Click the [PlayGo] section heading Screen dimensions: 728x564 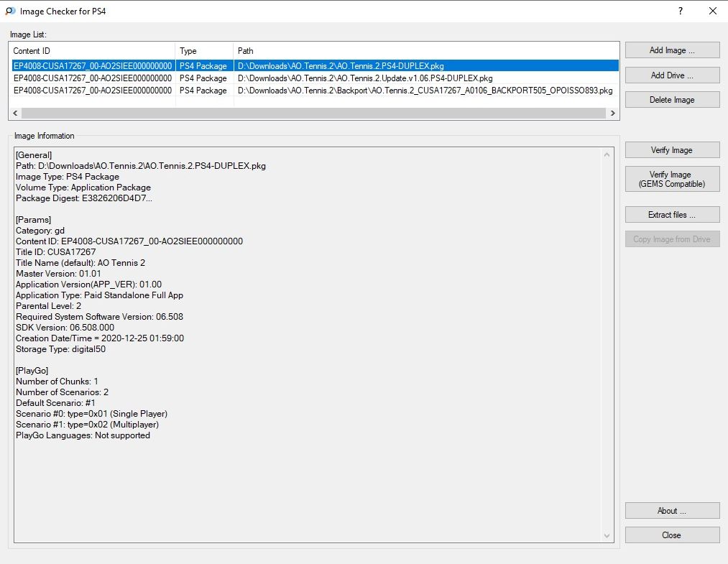pos(32,371)
